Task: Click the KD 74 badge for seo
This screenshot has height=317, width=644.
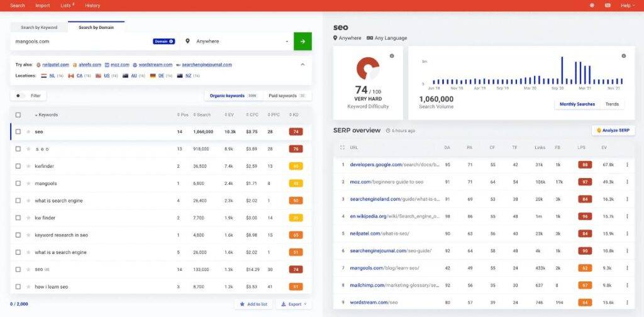Action: click(x=296, y=132)
